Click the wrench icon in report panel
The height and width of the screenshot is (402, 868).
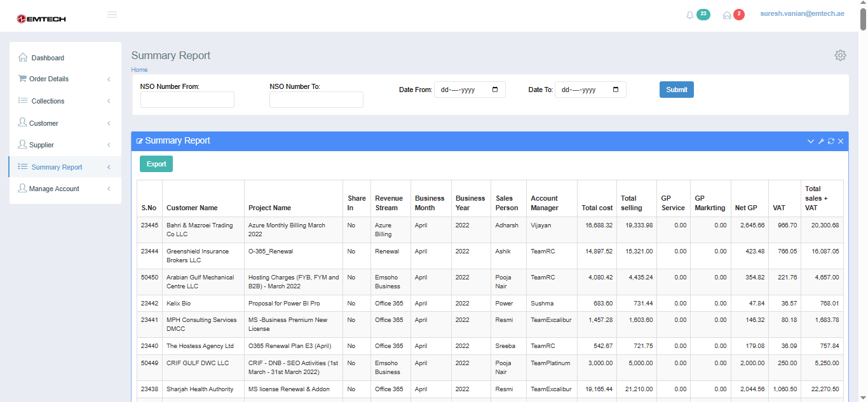(821, 141)
